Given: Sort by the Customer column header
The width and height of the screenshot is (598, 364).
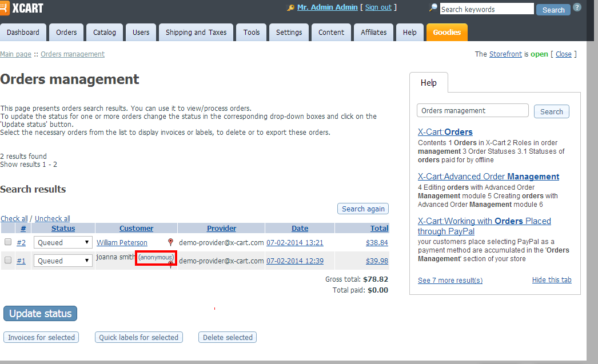Looking at the screenshot, I should coord(136,229).
